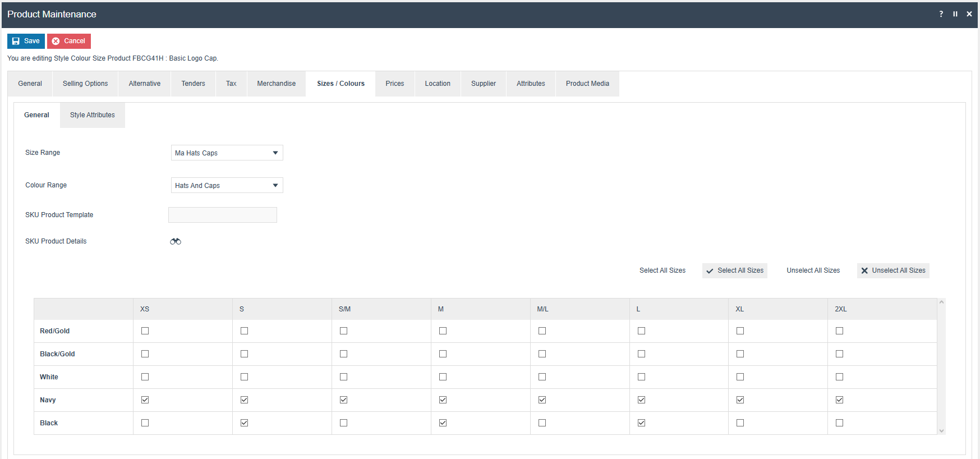Uncheck Black S checkbox
The image size is (980, 459).
[245, 423]
